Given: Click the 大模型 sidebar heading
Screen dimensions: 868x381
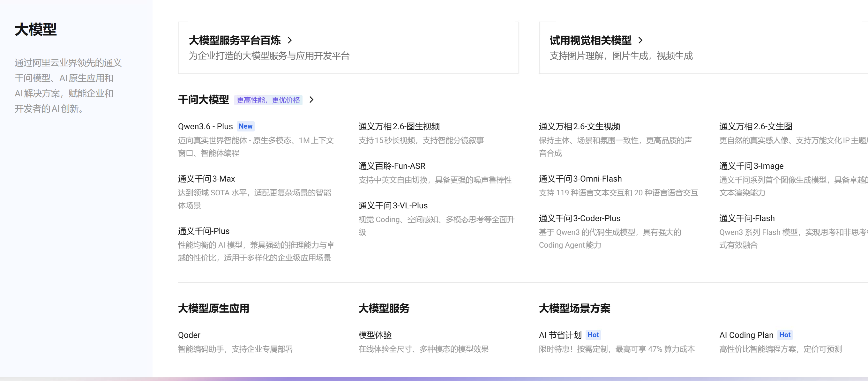Looking at the screenshot, I should 35,29.
